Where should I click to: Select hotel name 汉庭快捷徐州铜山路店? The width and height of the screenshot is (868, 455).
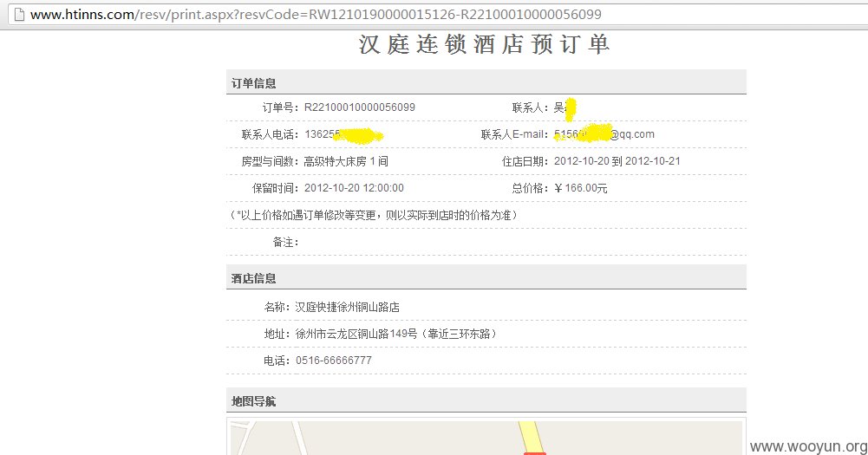[347, 307]
